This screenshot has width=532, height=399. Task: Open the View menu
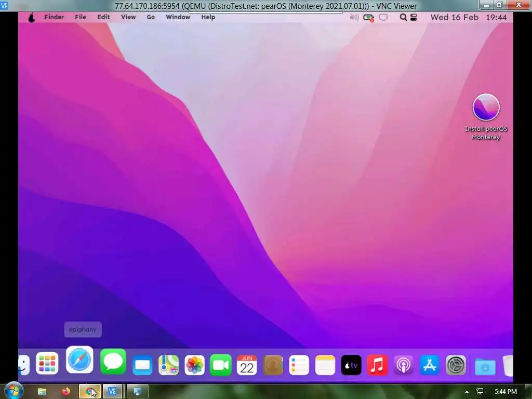(x=128, y=17)
